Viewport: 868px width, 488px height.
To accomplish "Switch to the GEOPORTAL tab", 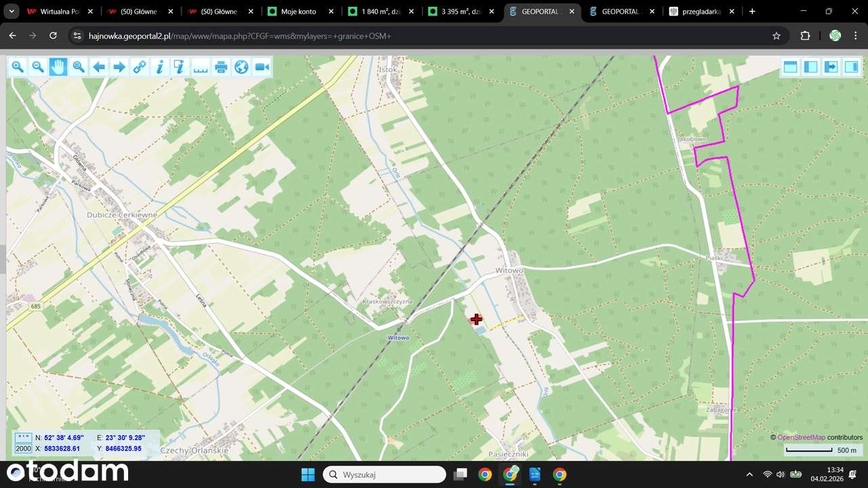I will (617, 12).
